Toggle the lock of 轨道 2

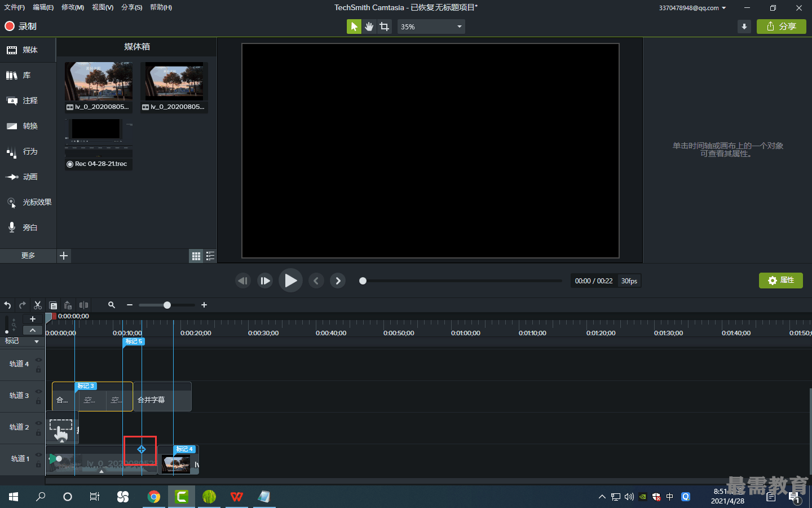(39, 433)
